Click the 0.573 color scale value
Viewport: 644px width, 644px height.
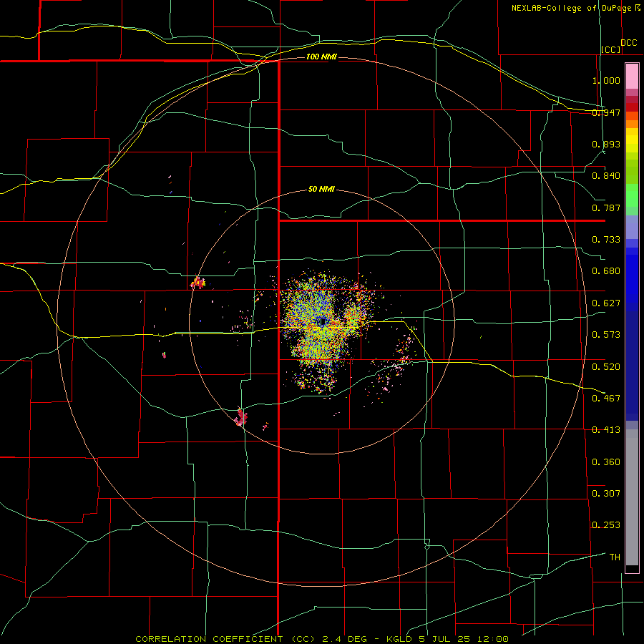pyautogui.click(x=606, y=335)
